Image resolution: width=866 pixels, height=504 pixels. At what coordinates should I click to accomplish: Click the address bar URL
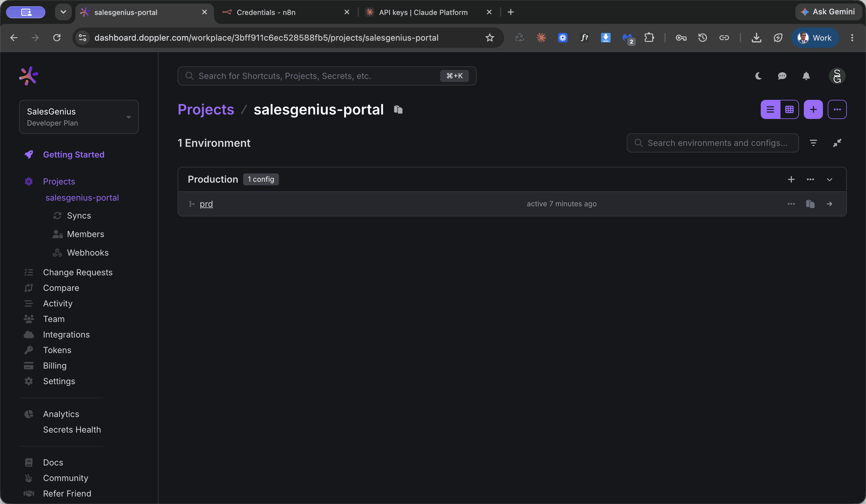pos(266,38)
